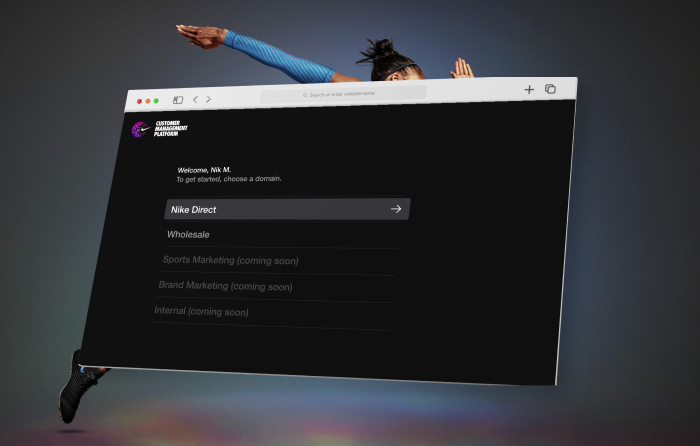Choose the Wholesale domain
The image size is (700, 446).
pos(188,235)
